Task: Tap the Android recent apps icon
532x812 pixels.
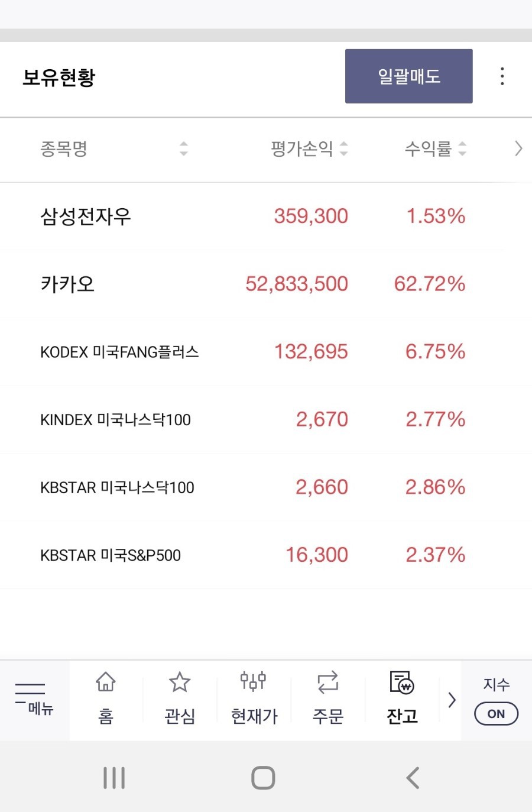Action: pyautogui.click(x=114, y=778)
